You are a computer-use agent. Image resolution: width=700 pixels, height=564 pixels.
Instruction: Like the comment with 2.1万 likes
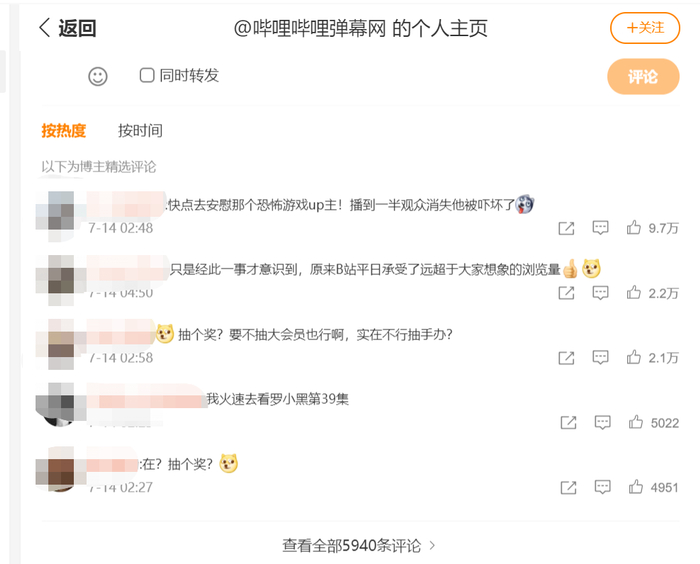(633, 357)
